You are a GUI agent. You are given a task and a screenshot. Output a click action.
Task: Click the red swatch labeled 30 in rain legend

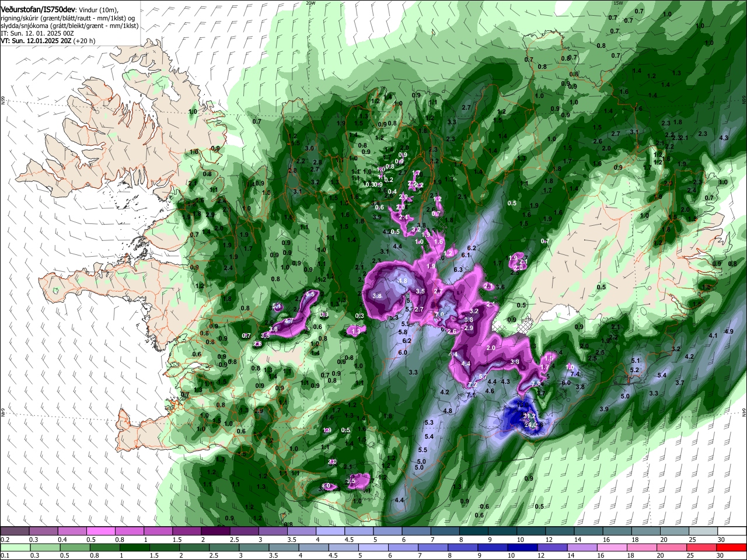(732, 547)
